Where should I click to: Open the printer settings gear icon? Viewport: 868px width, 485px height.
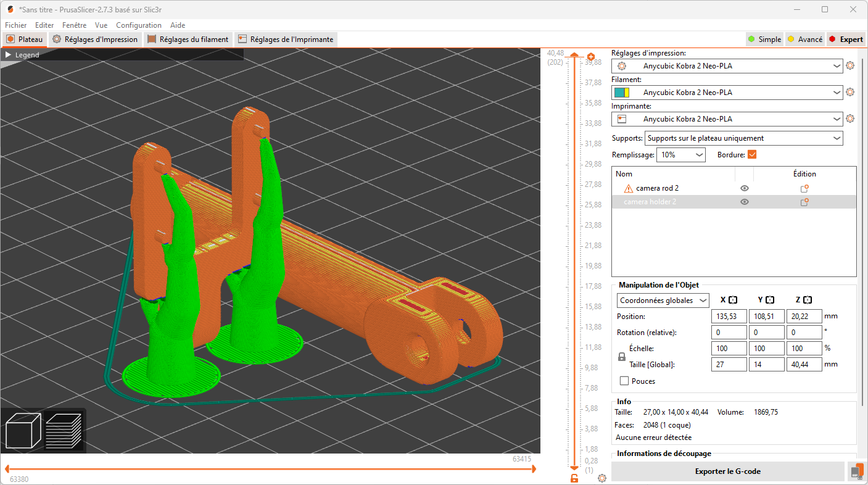pyautogui.click(x=850, y=118)
